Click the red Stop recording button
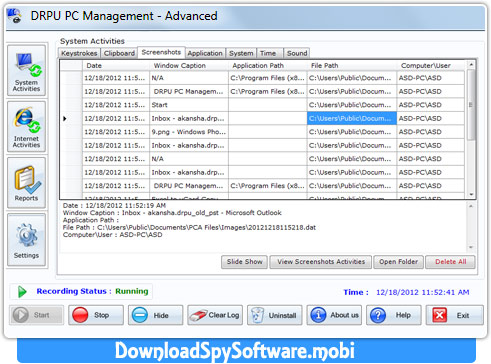 (96, 315)
